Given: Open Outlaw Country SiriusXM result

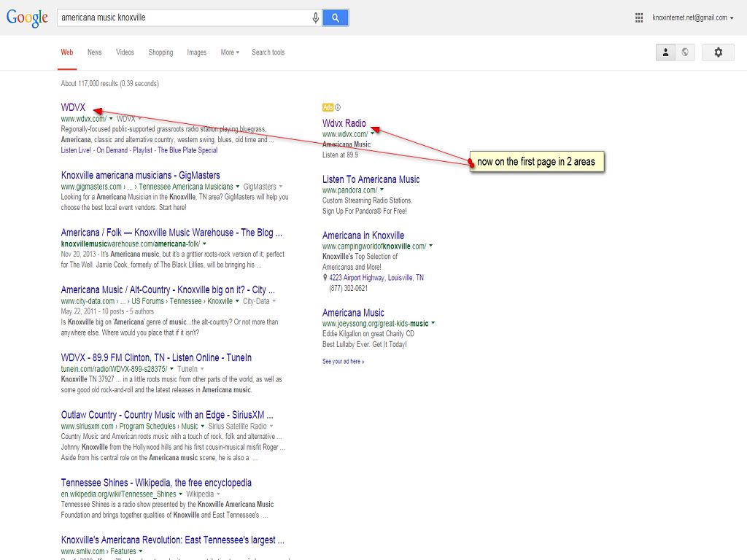Looking at the screenshot, I should [x=167, y=415].
